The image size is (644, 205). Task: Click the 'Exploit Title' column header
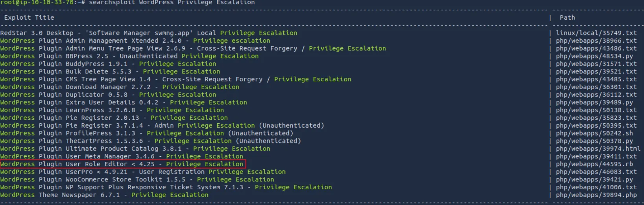pyautogui.click(x=29, y=18)
